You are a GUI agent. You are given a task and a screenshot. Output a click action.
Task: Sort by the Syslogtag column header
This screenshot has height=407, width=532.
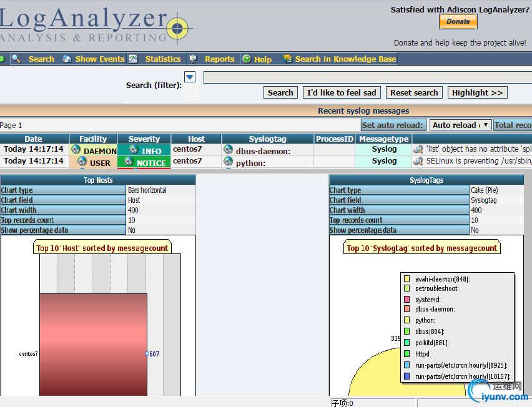(267, 139)
